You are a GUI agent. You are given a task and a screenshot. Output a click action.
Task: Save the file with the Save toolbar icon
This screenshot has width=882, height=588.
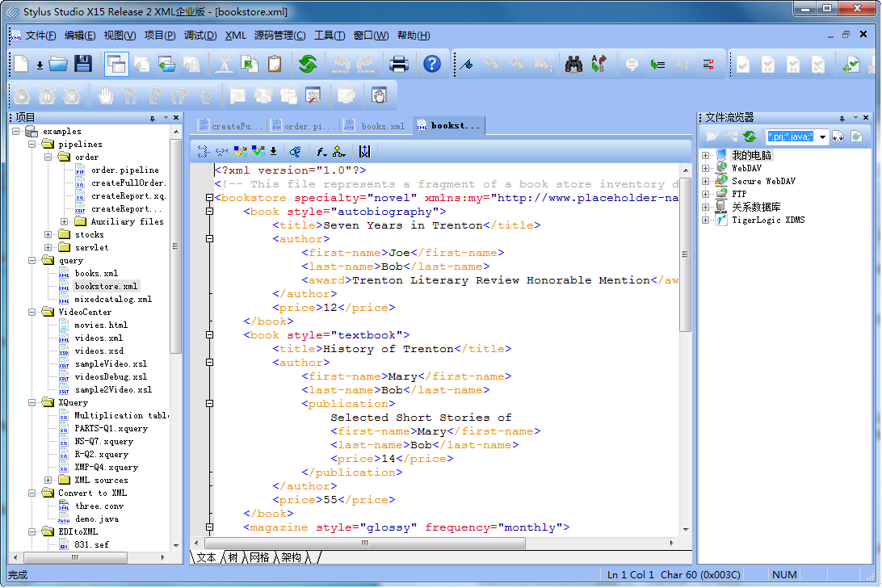83,65
